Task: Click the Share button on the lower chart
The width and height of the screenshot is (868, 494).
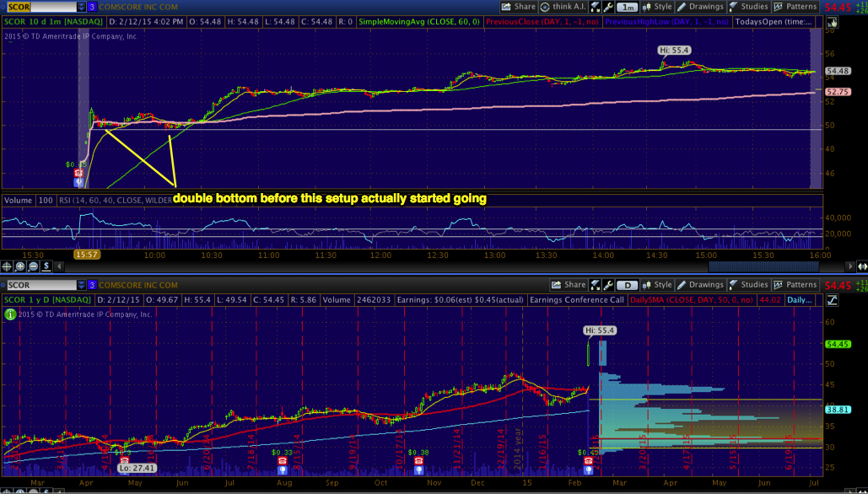Action: click(x=569, y=285)
